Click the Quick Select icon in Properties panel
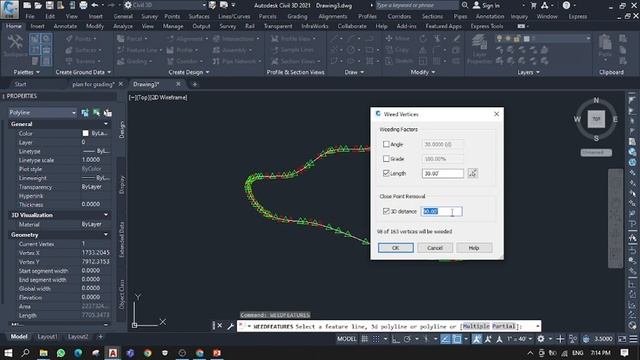The width and height of the screenshot is (640, 360). coord(108,113)
